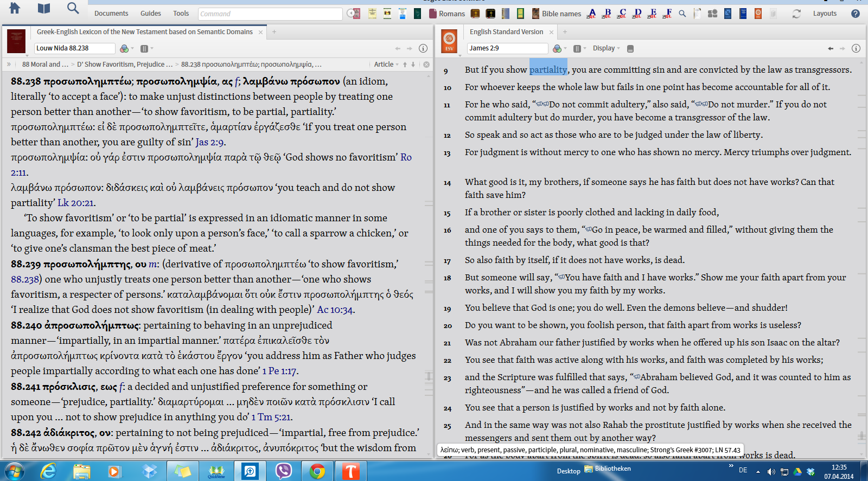
Task: Go back in Lexicon panel history
Action: (x=398, y=48)
